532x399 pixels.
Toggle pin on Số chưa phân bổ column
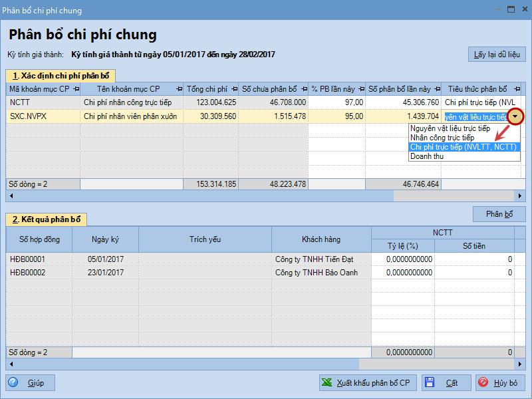tap(303, 89)
